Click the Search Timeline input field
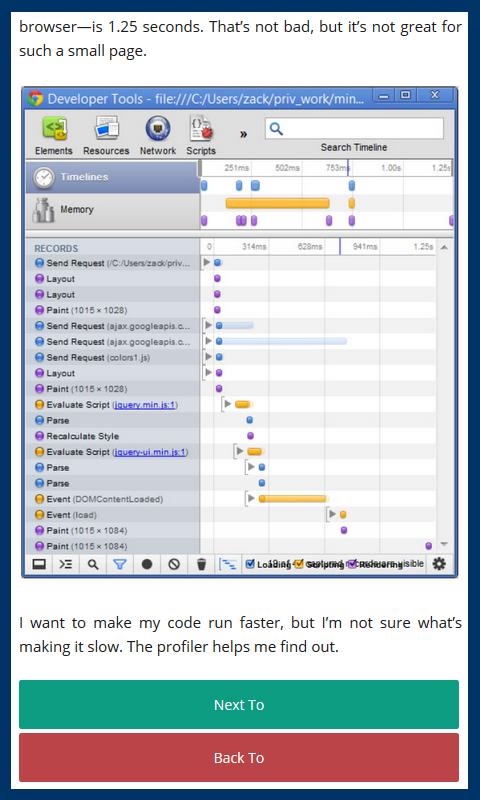480x800 pixels. point(354,129)
